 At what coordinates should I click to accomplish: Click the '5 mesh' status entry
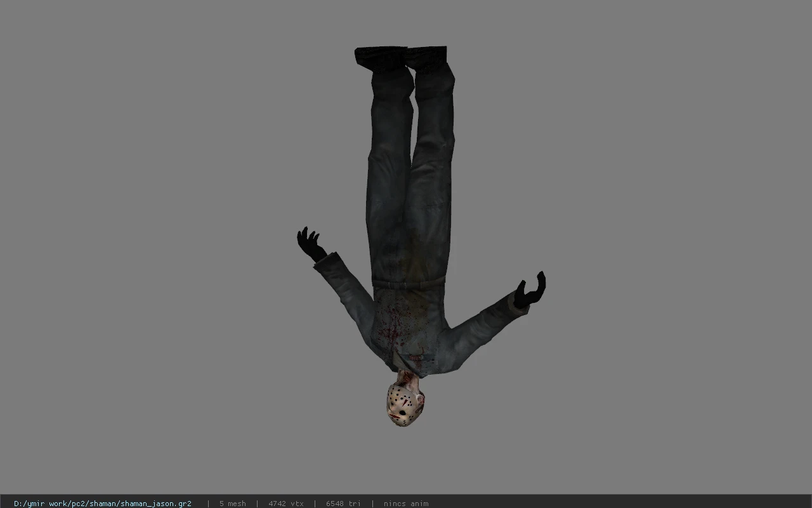233,504
